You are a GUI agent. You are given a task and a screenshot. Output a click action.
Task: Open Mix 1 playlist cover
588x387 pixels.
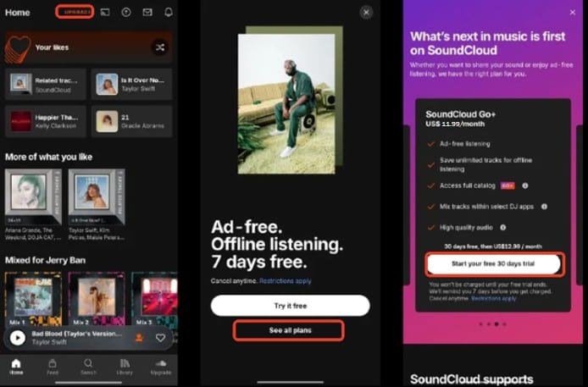pos(33,299)
